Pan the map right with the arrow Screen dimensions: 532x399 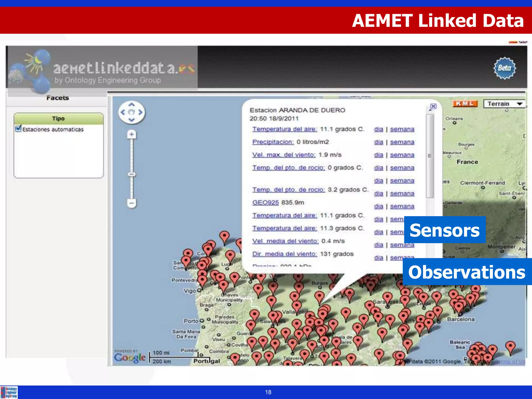pyautogui.click(x=140, y=112)
